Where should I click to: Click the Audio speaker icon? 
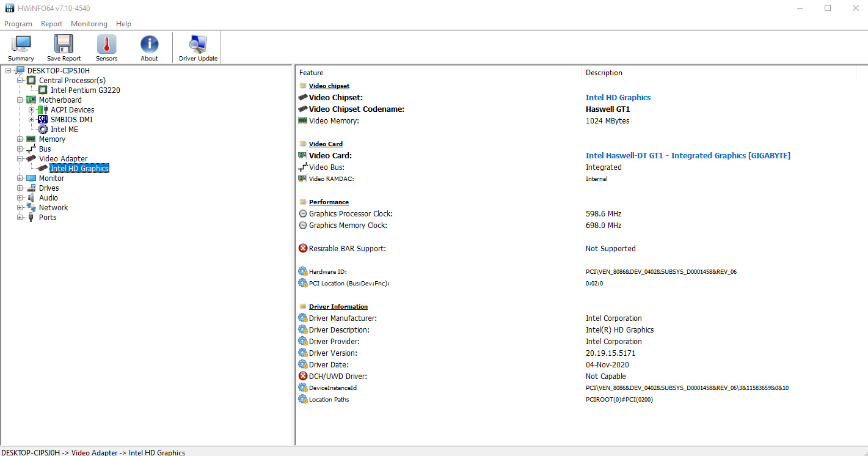click(31, 197)
